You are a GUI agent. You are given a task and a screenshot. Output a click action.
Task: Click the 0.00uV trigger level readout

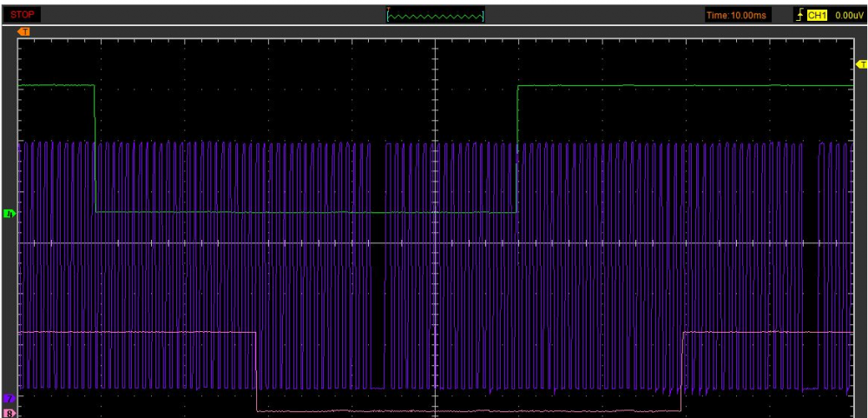tap(847, 16)
